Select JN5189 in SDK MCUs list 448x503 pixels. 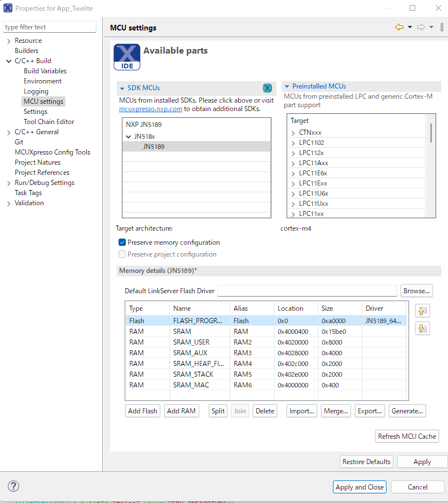click(196, 147)
